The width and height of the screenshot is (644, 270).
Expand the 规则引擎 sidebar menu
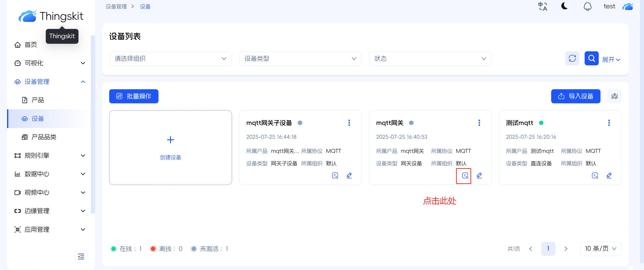coord(50,156)
